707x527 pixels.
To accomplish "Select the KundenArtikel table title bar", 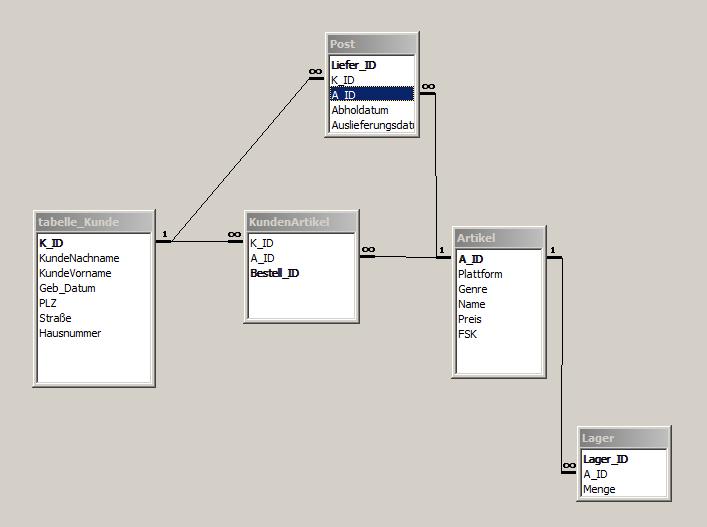I will 301,222.
